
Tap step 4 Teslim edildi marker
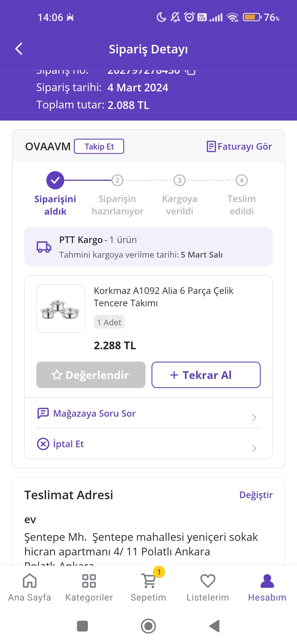point(241,180)
